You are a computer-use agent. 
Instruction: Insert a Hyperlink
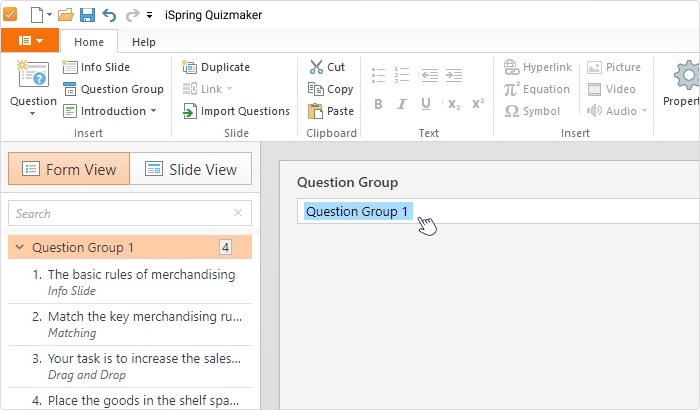click(538, 67)
